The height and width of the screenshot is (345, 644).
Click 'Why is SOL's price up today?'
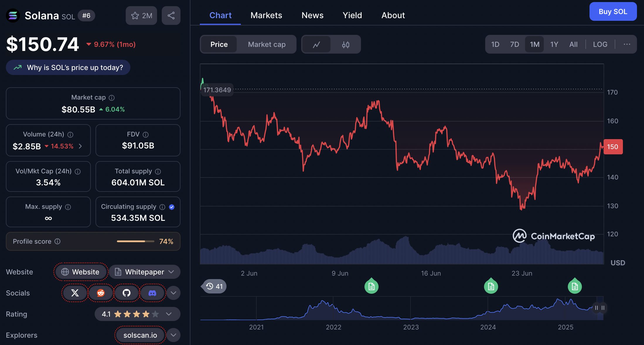pyautogui.click(x=68, y=67)
